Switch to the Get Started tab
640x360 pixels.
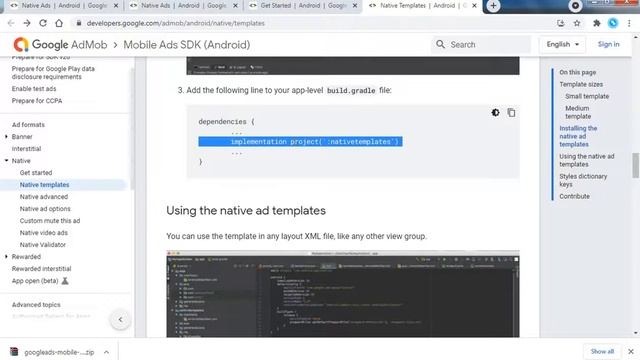pyautogui.click(x=298, y=6)
